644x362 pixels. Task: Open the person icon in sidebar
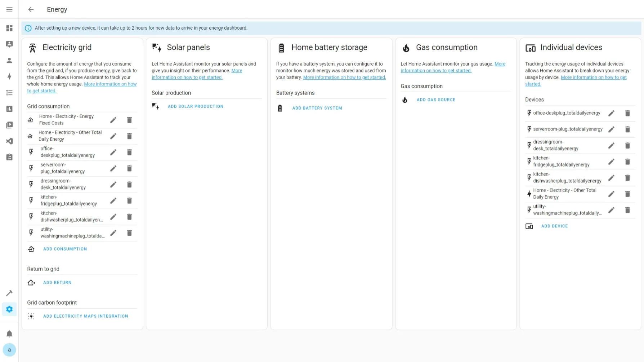(9, 60)
